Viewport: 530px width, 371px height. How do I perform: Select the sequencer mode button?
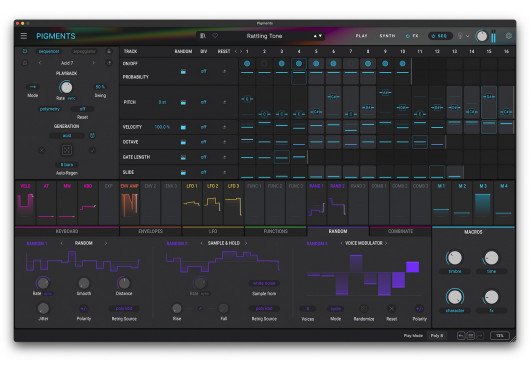tap(49, 51)
